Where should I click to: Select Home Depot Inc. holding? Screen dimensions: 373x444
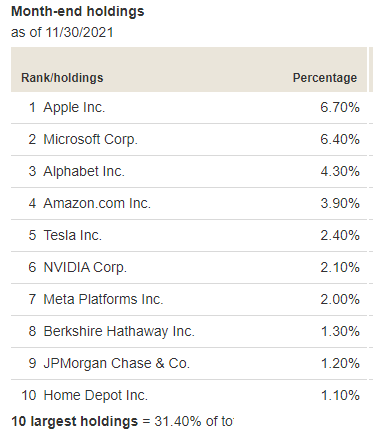point(96,395)
